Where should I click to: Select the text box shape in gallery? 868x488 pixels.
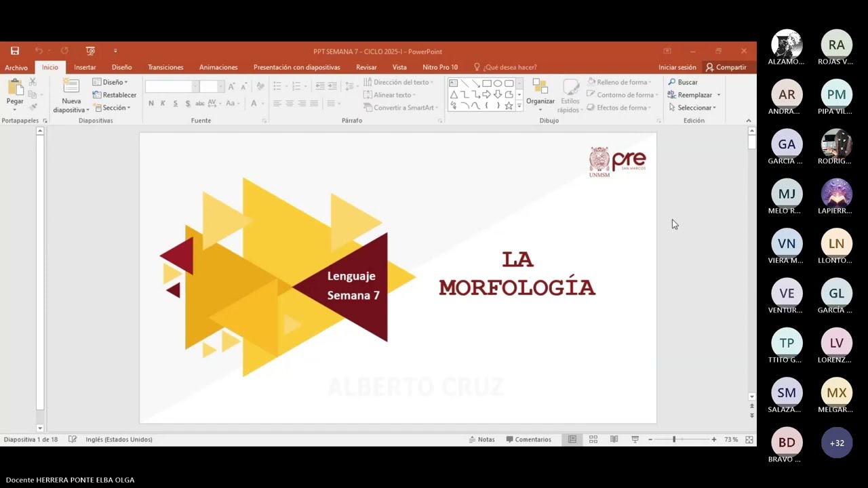pyautogui.click(x=454, y=83)
